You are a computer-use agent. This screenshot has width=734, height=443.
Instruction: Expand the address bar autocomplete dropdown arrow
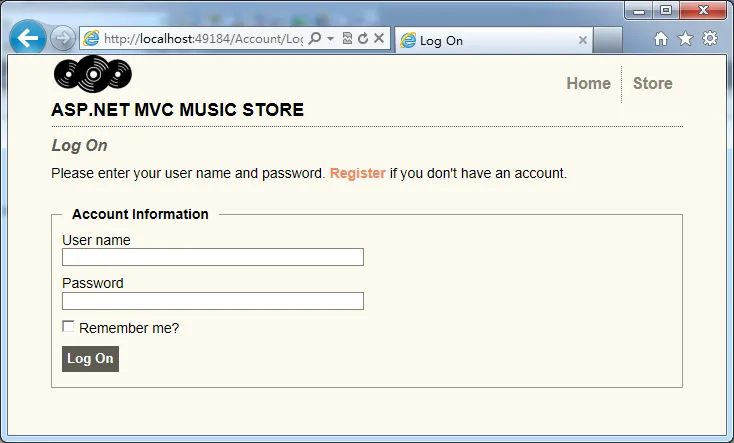coord(330,39)
